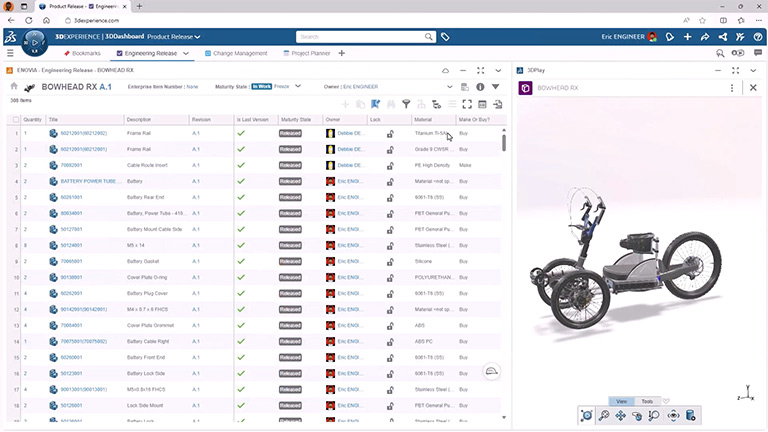This screenshot has height=432, width=768.
Task: Open the Engineering Release tab dropdown arrow
Action: (x=186, y=53)
